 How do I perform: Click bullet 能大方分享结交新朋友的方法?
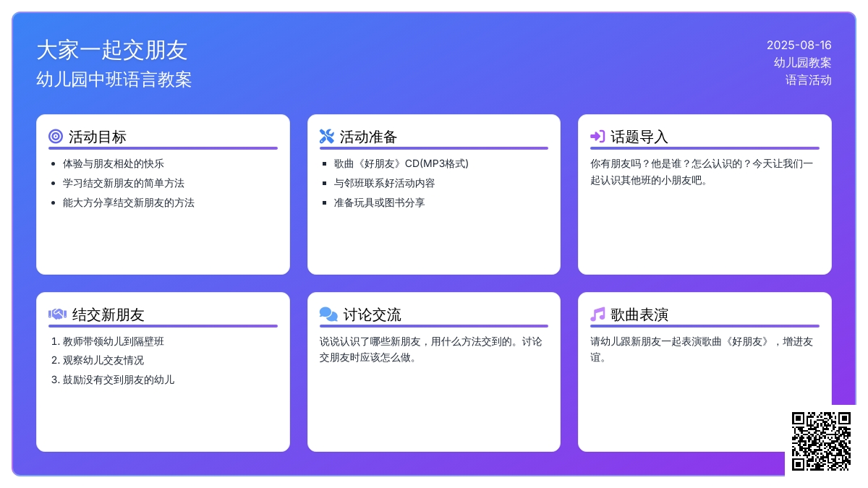[x=129, y=202]
